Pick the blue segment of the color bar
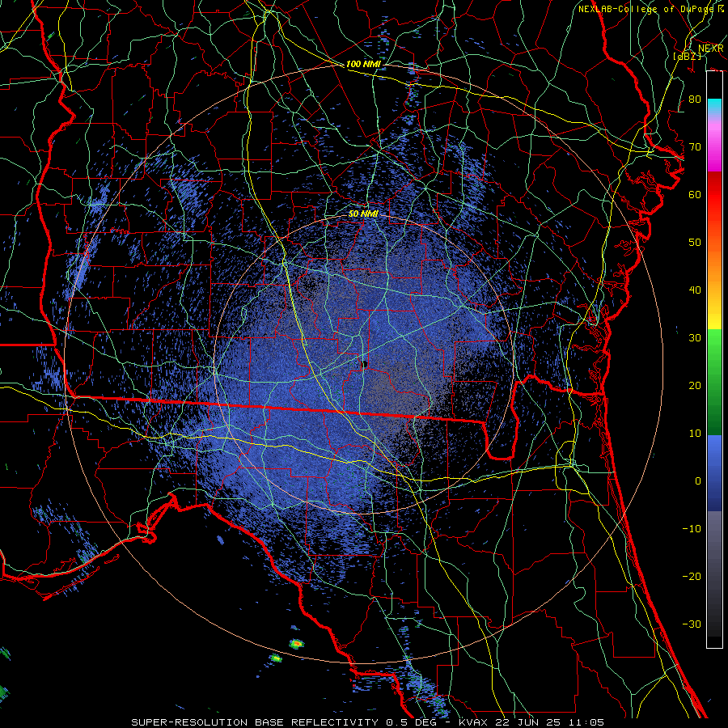The height and width of the screenshot is (728, 728). pos(714,472)
